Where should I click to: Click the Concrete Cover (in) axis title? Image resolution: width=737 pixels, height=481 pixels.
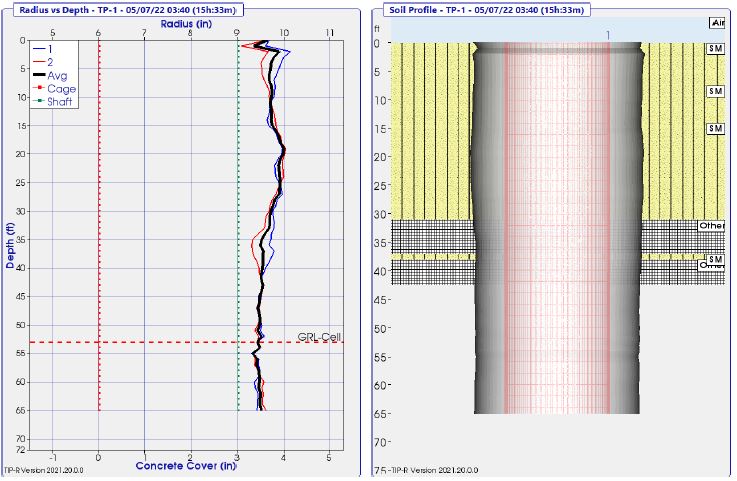point(188,466)
